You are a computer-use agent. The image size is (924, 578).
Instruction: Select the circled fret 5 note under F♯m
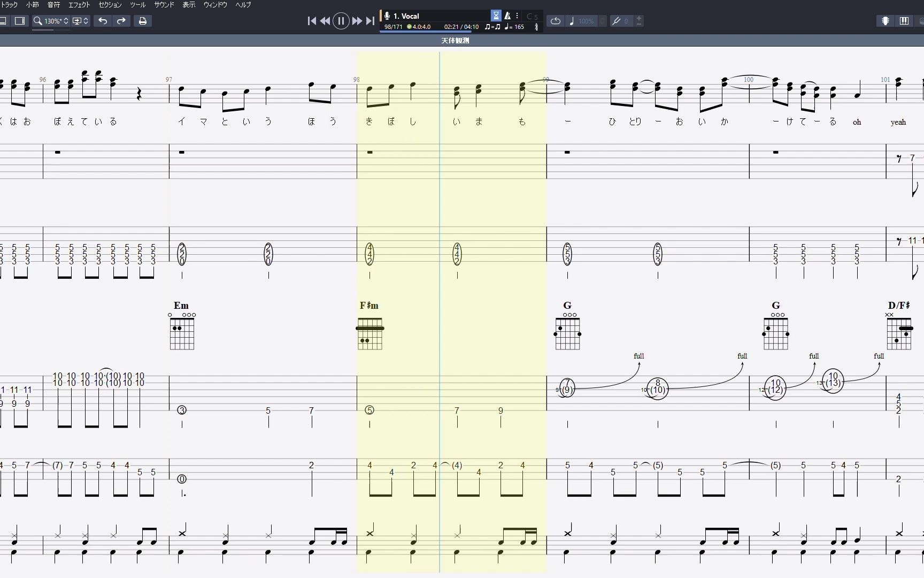pos(369,410)
